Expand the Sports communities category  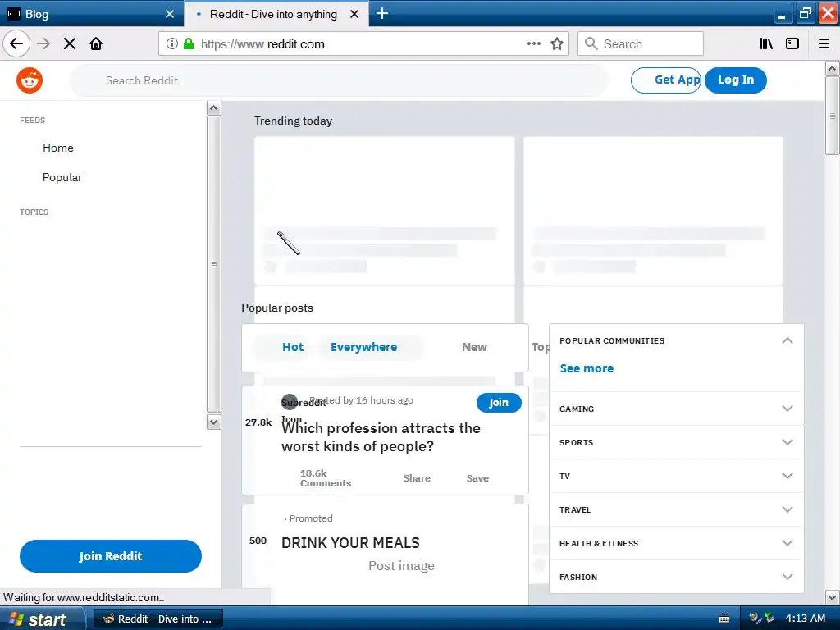tap(676, 442)
